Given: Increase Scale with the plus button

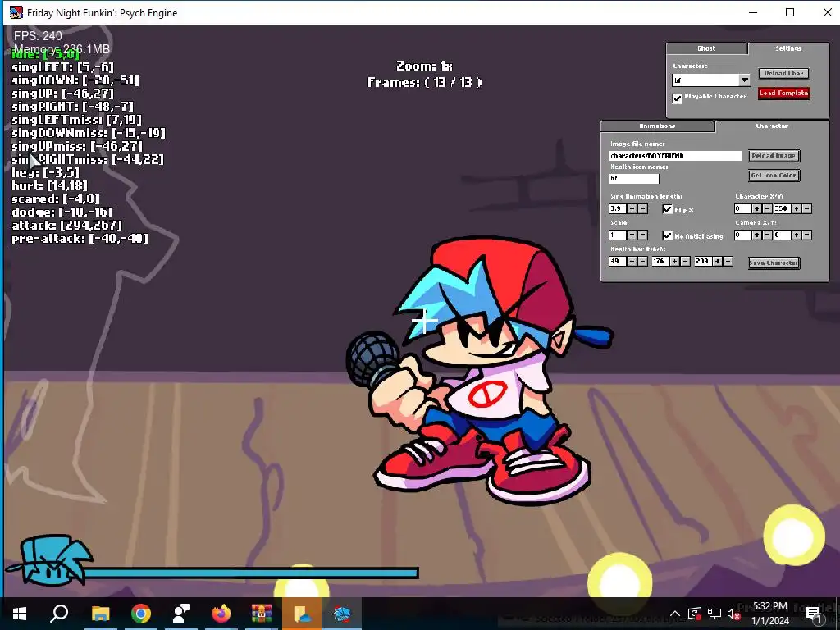Looking at the screenshot, I should [632, 235].
